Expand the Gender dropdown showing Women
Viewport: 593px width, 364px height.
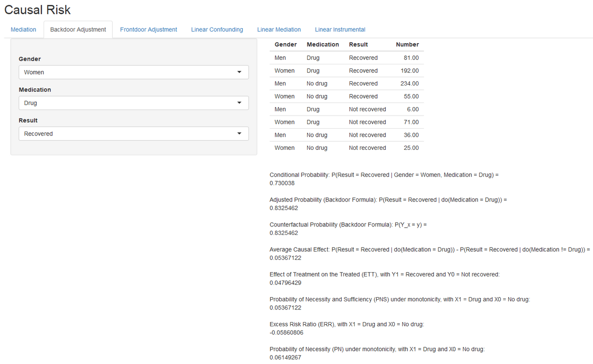[x=133, y=72]
